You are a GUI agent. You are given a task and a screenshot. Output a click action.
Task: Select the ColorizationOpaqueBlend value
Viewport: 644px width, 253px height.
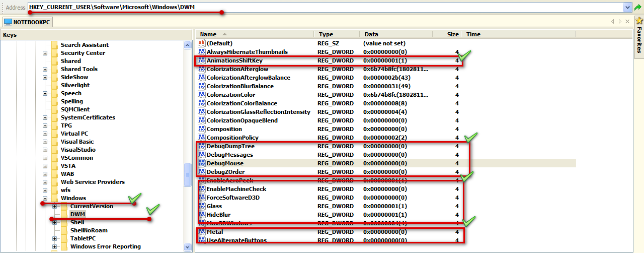coord(242,120)
